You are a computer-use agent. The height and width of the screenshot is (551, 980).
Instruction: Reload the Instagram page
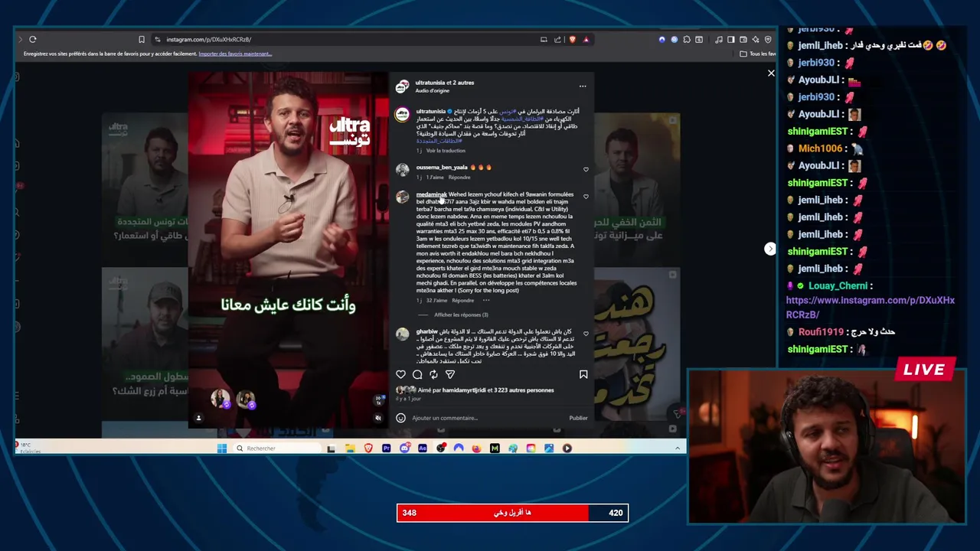(x=33, y=39)
